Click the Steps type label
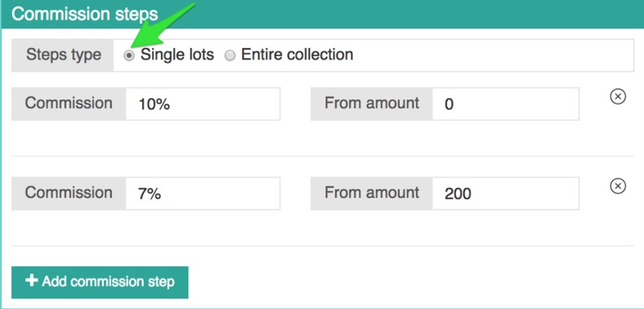Screen dimensions: 644x309 pos(63,54)
